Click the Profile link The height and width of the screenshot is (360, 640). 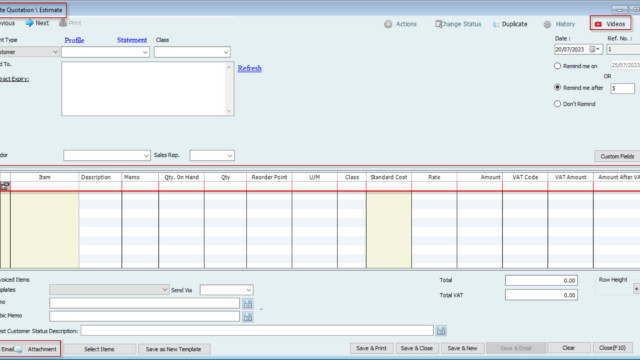coord(74,40)
